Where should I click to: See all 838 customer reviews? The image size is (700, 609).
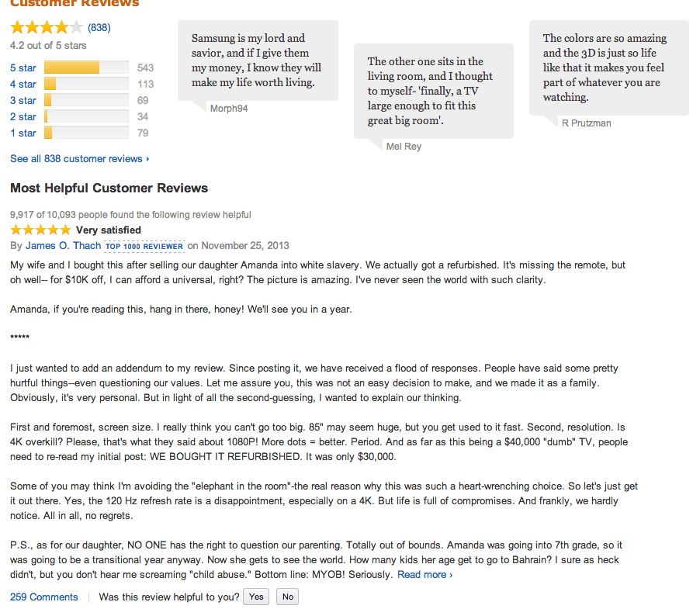pos(79,158)
